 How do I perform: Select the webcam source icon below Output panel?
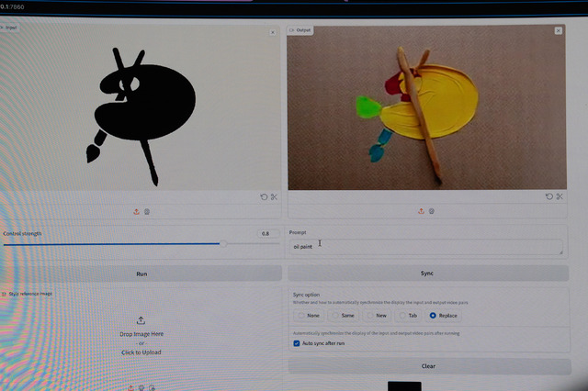click(x=432, y=211)
